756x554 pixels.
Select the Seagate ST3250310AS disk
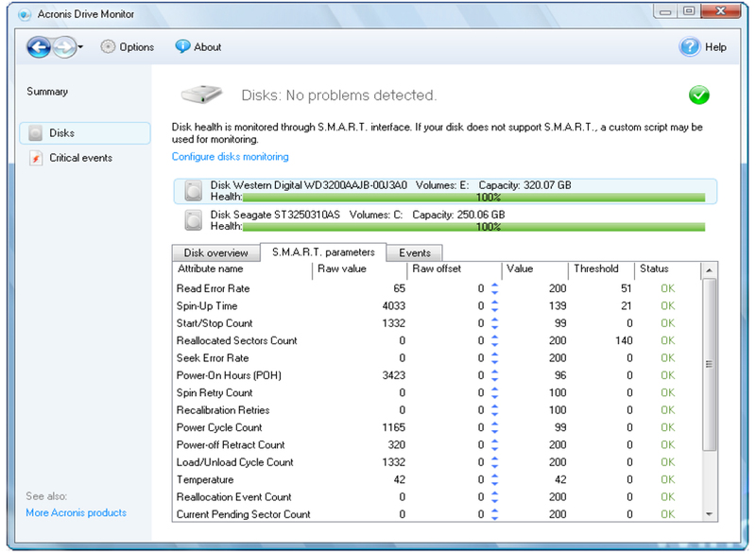pos(445,221)
